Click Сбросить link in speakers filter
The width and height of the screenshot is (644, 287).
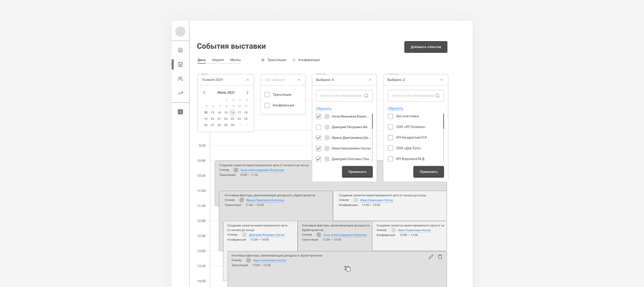[x=323, y=108]
